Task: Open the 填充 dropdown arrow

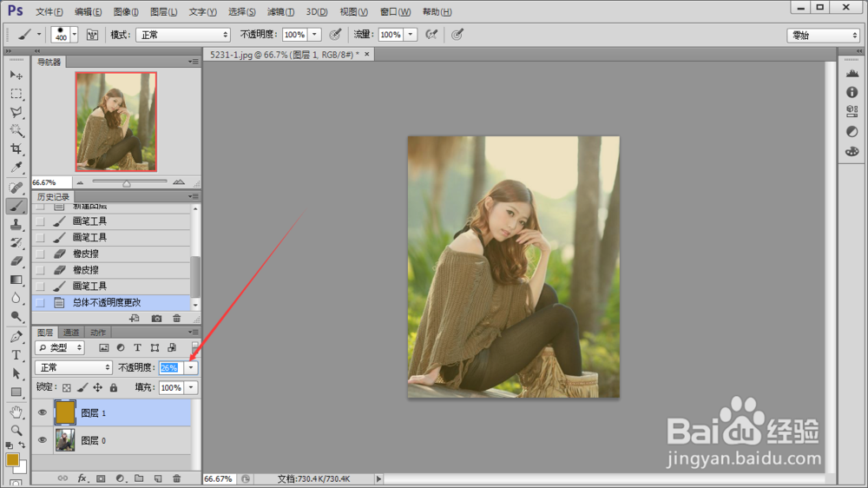Action: point(191,388)
